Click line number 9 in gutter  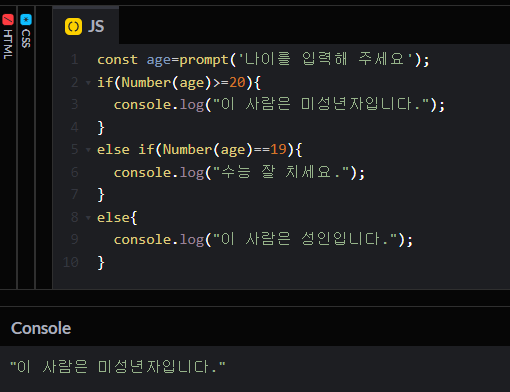tap(75, 240)
